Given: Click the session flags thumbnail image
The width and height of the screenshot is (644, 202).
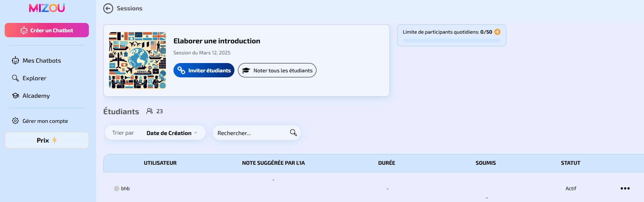Looking at the screenshot, I should pos(138,60).
